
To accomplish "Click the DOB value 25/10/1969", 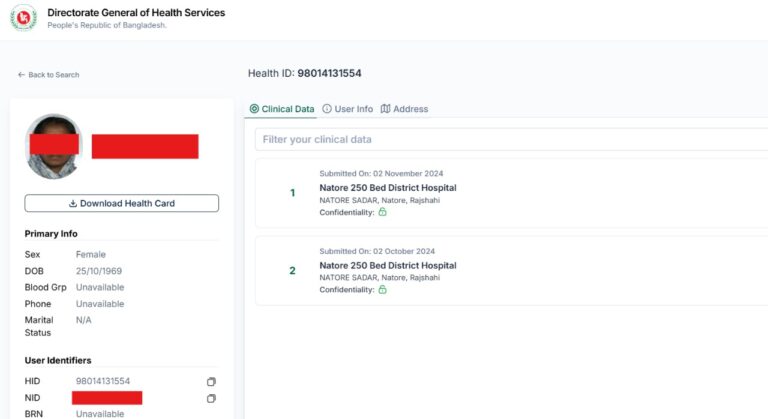I will tap(99, 271).
